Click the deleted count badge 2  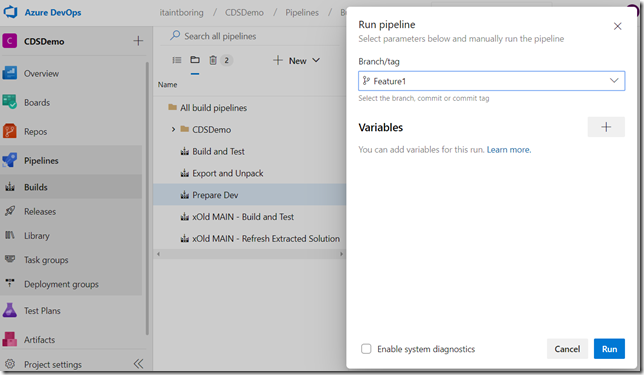tap(226, 60)
